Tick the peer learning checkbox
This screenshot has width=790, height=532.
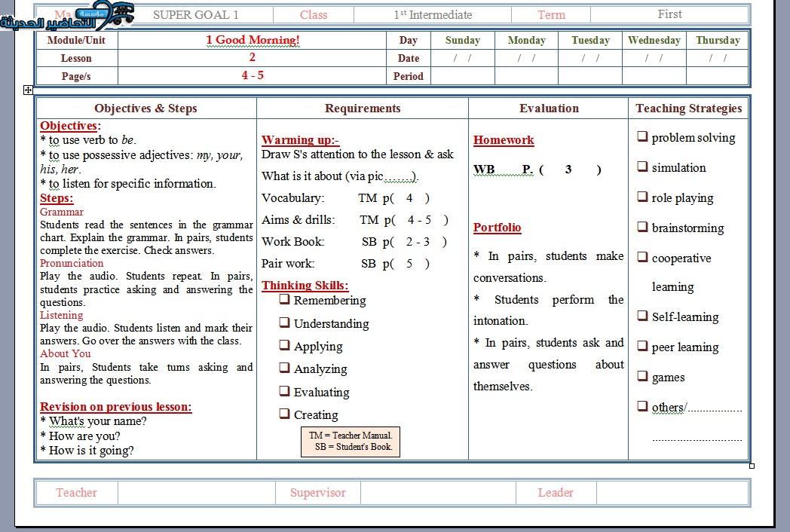642,346
